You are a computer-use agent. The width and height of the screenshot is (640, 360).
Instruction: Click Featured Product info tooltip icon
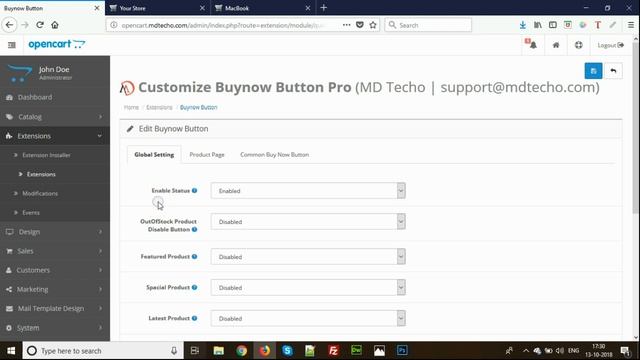click(195, 256)
